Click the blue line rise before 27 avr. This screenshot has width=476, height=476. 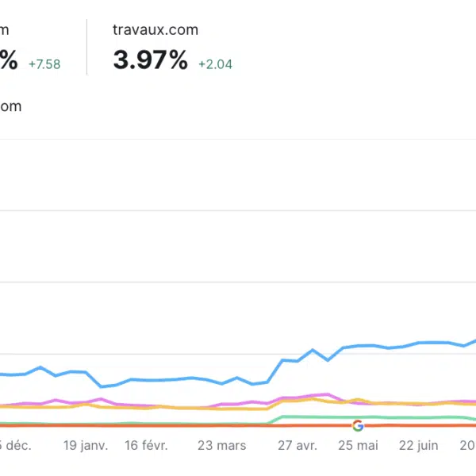(274, 371)
